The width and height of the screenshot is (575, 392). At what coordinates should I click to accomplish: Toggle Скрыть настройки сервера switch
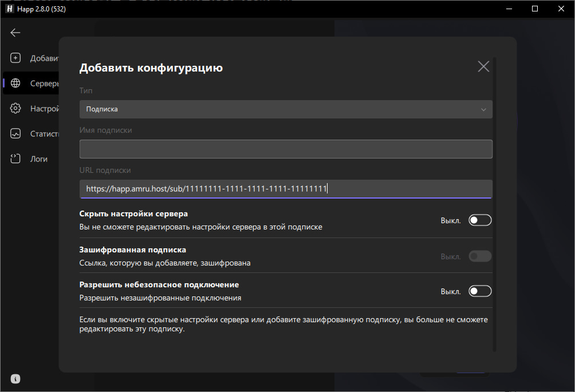(480, 220)
